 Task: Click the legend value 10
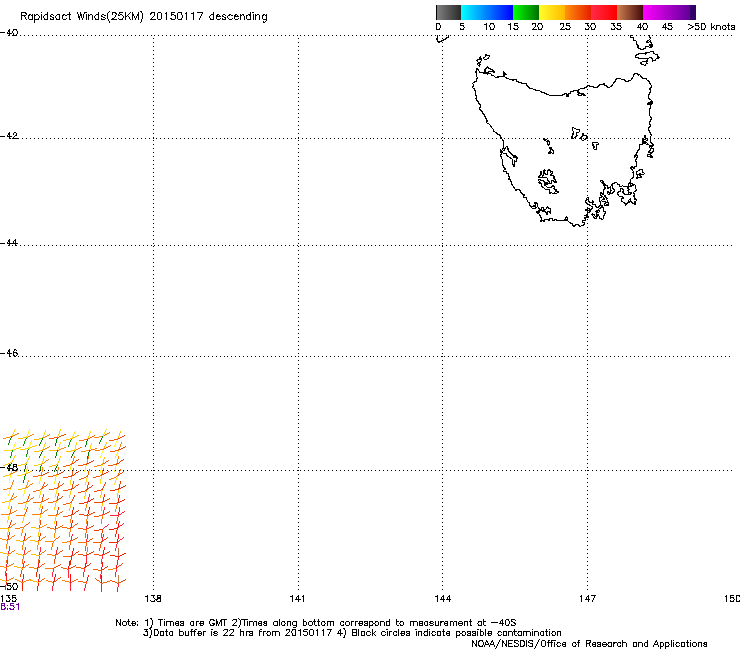[489, 27]
